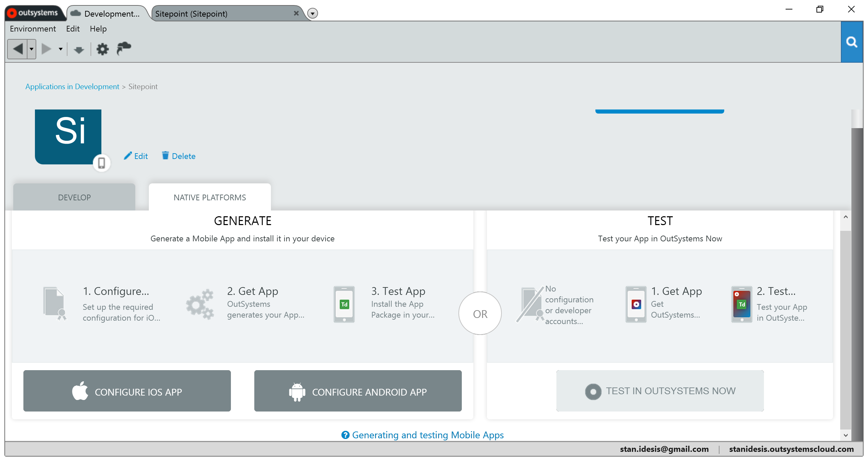Screen dimensions: 868x461
Task: Open Generating and testing Mobile Apps link
Action: (x=428, y=435)
